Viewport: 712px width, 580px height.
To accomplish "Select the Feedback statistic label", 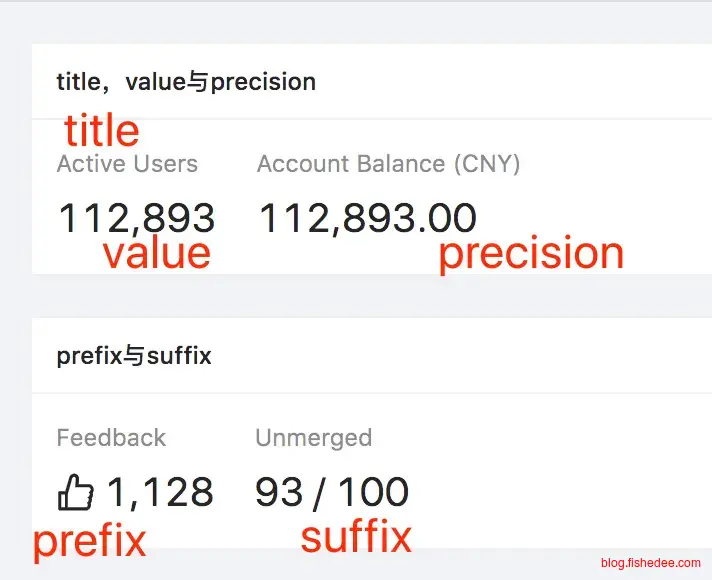I will tap(111, 438).
